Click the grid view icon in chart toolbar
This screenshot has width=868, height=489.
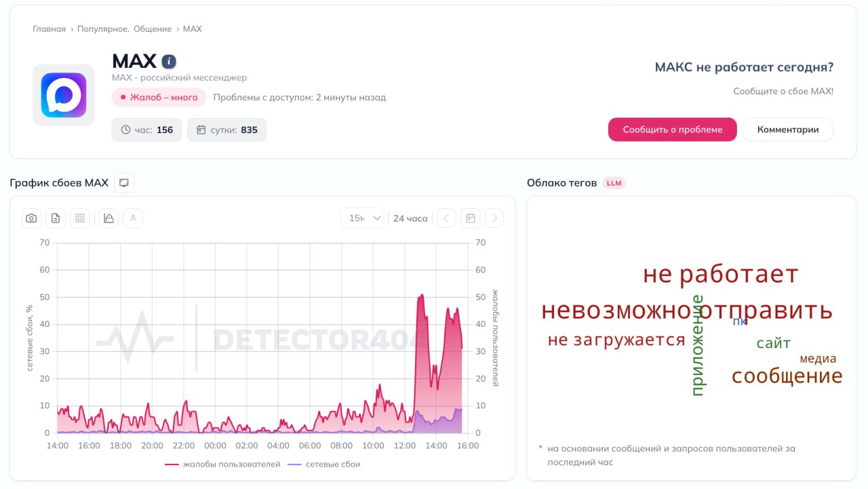pos(80,218)
